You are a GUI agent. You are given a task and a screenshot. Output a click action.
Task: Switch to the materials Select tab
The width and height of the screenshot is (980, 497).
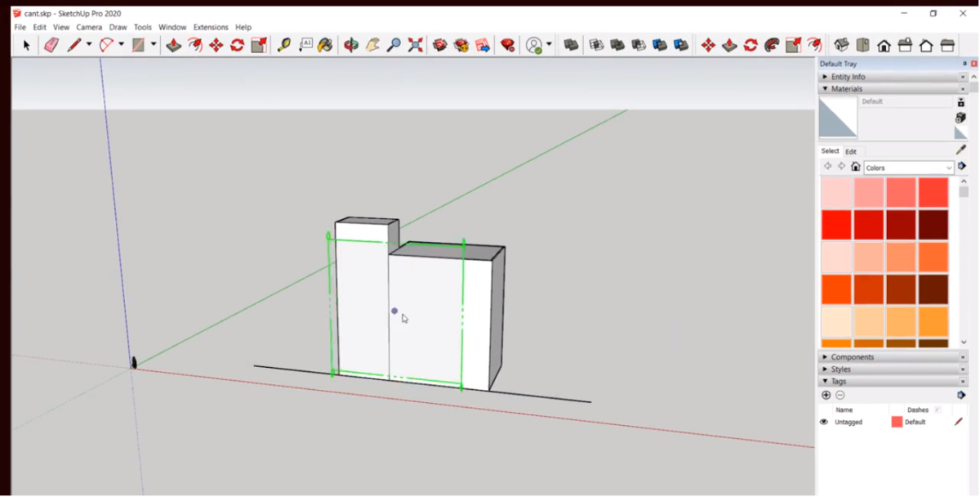(830, 151)
